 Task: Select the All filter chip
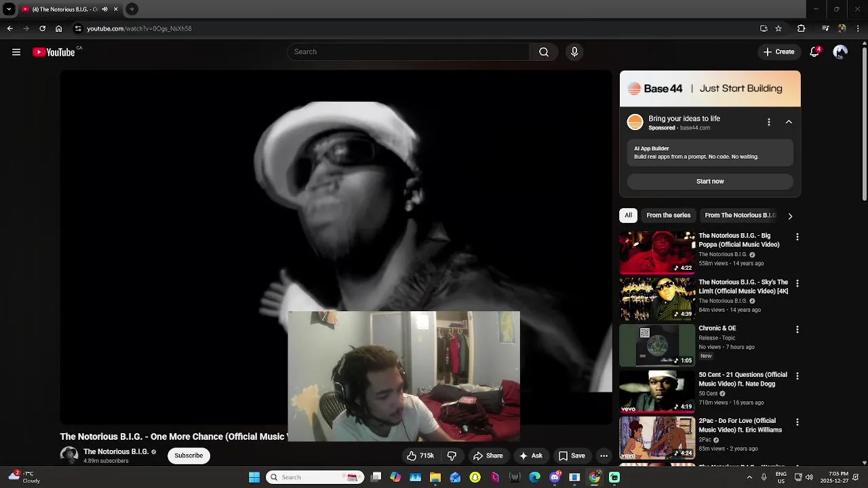[628, 216]
